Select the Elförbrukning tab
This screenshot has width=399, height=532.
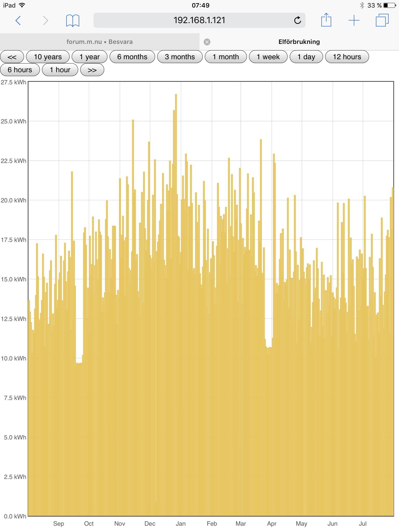point(299,42)
